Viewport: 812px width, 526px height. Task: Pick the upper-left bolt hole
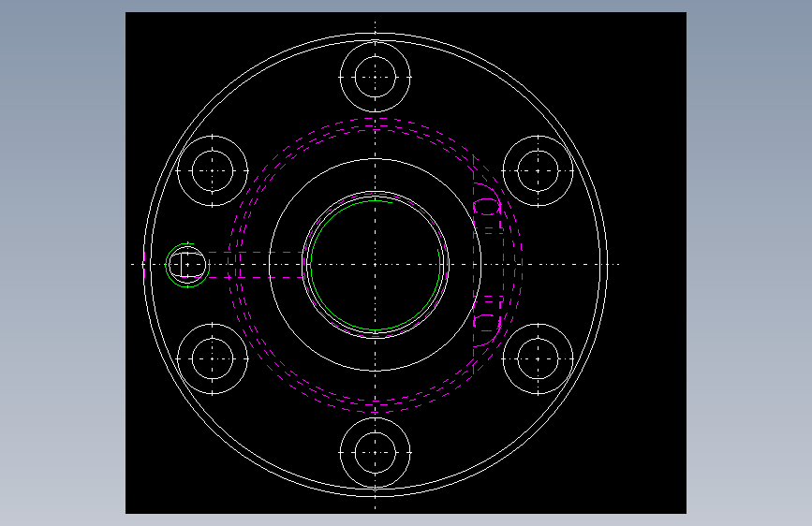pos(213,170)
